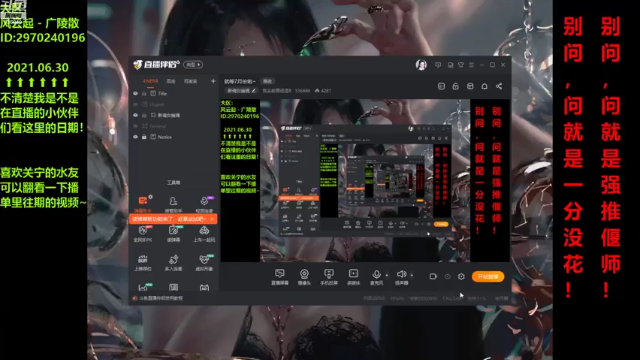The height and width of the screenshot is (360, 640).
Task: Dismiss the orange notification banner
Action: pos(212,219)
